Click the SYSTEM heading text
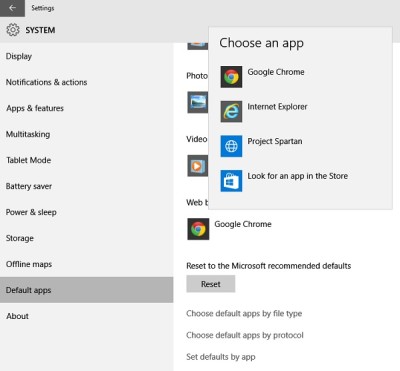Screen dimensions: 400x371 pyautogui.click(x=40, y=30)
